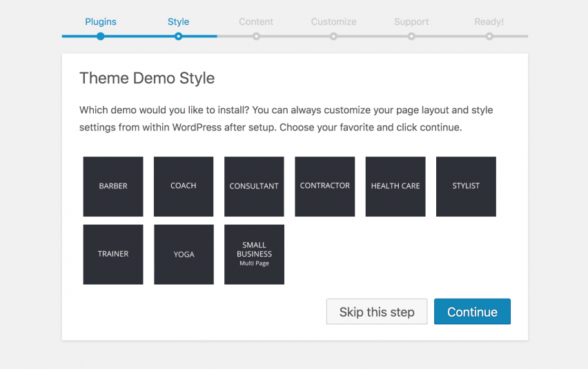
Task: Click the Plugins progress dot
Action: coord(101,36)
